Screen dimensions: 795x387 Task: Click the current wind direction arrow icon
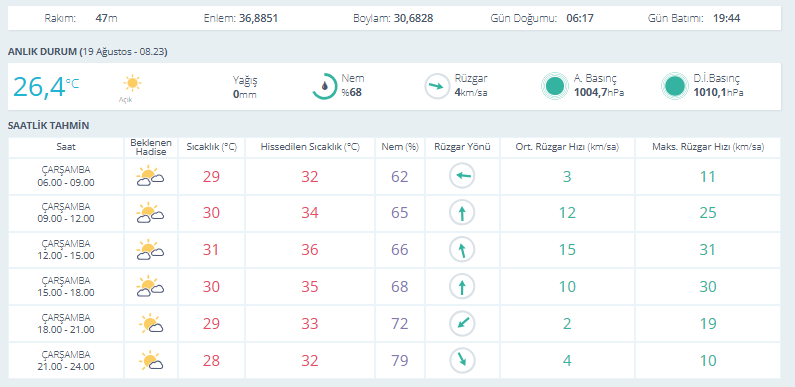pos(437,86)
